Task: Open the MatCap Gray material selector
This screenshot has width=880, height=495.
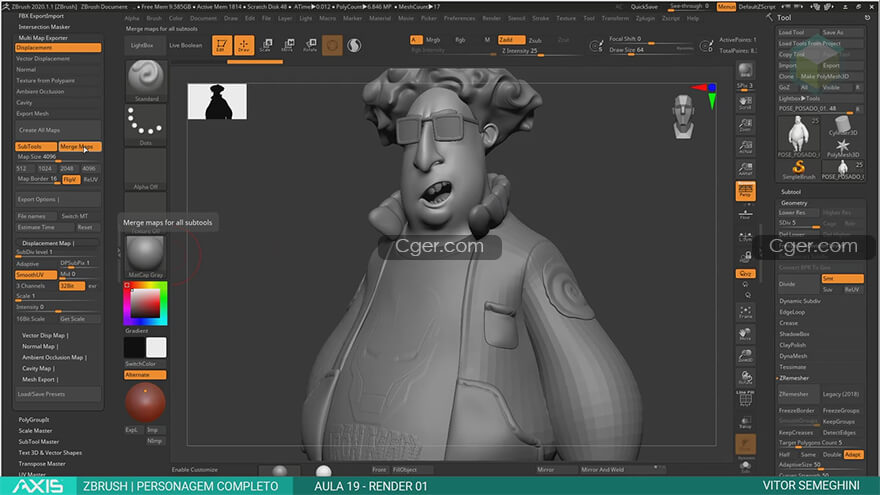Action: 145,257
